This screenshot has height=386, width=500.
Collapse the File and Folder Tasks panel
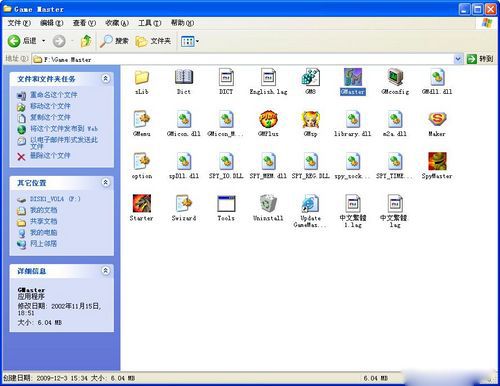pyautogui.click(x=106, y=79)
